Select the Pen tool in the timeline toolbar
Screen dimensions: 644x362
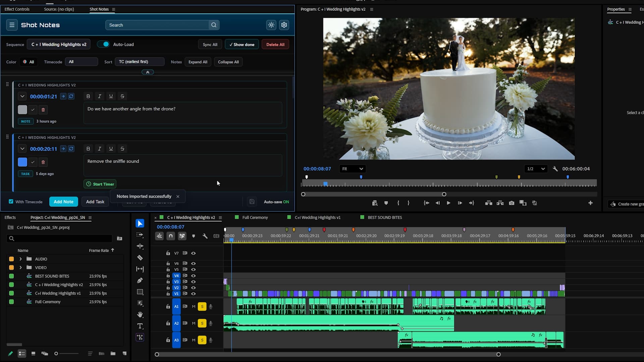140,281
